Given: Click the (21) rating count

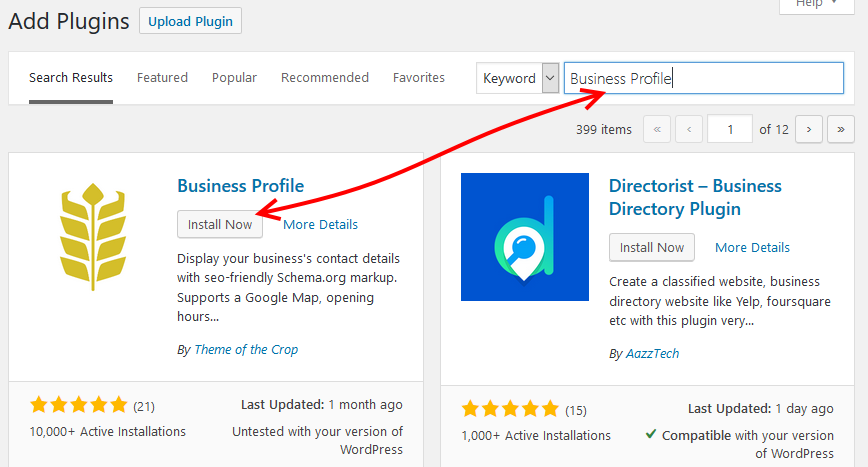Looking at the screenshot, I should pos(144,407).
